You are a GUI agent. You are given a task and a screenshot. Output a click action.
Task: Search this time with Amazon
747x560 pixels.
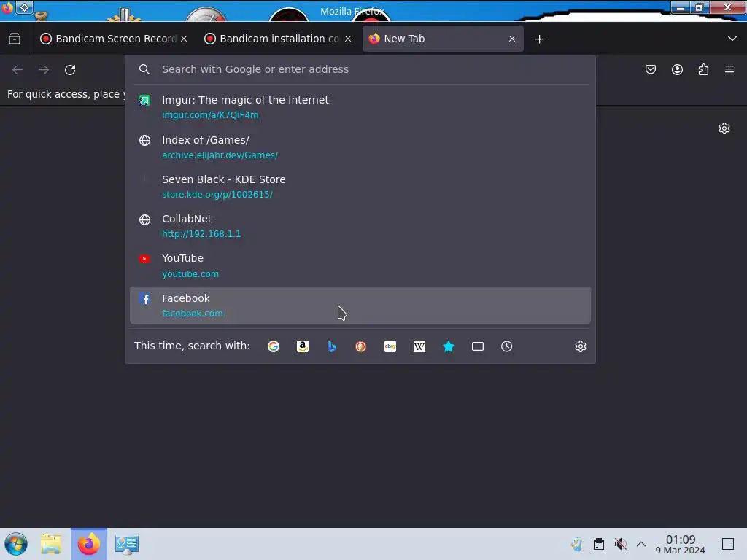303,346
